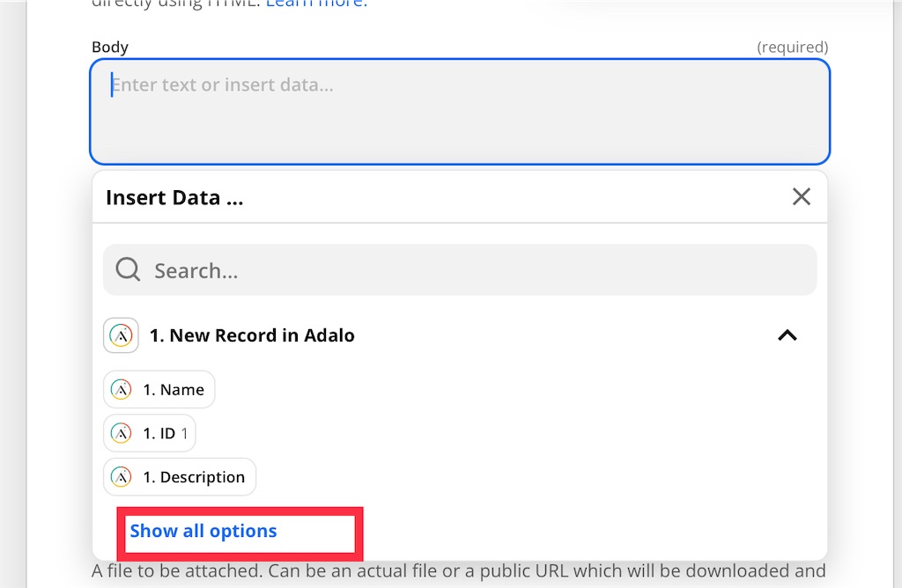Click the Adalo icon in Description pill
902x588 pixels.
pos(122,477)
